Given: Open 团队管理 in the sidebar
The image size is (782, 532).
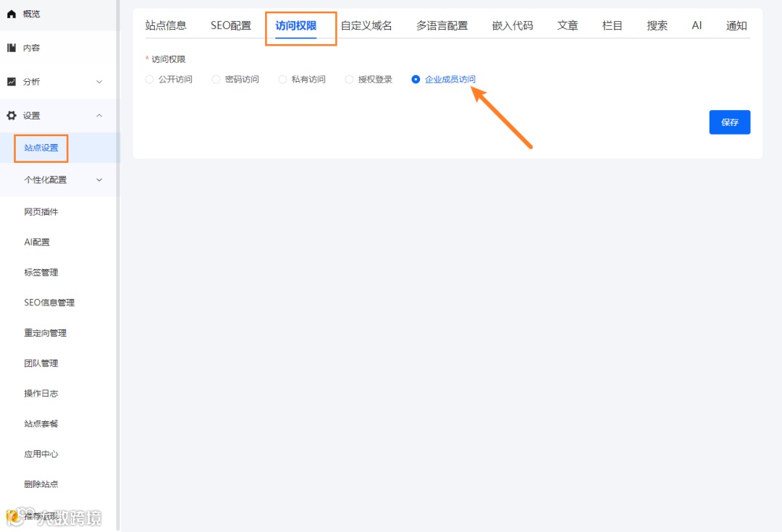Looking at the screenshot, I should click(41, 363).
